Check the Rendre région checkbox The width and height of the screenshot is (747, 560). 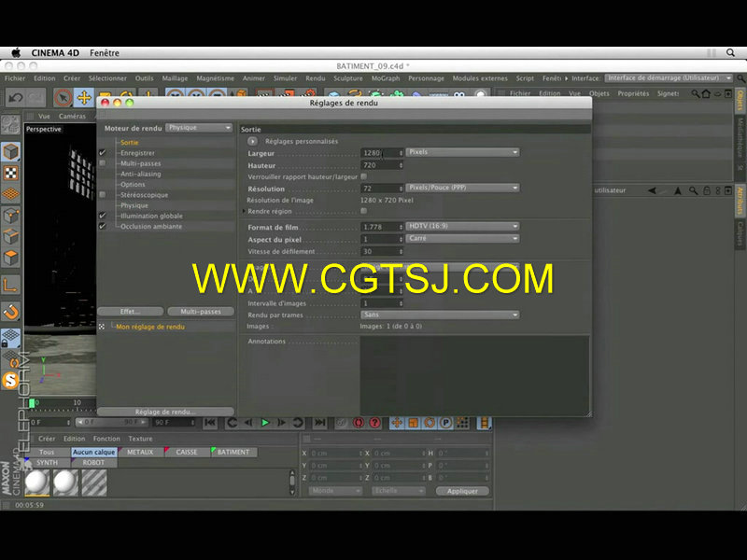[x=364, y=211]
